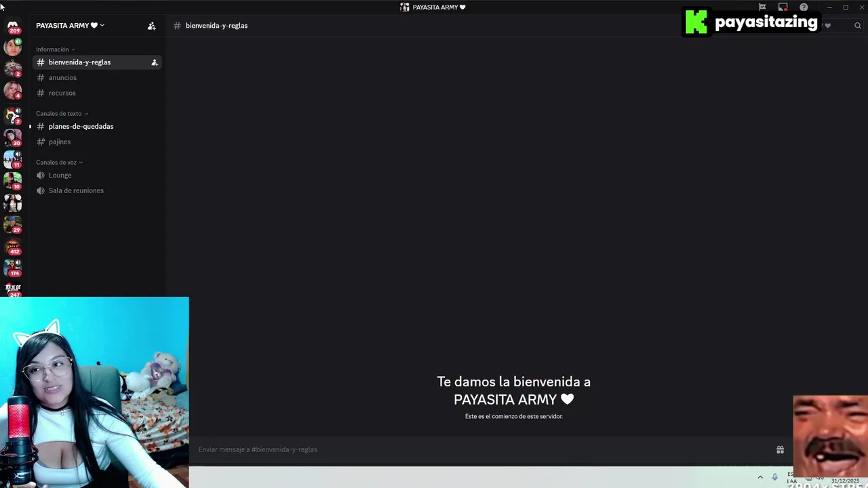Collapse the Canales de voz category
This screenshot has height=488, width=868.
click(x=59, y=163)
